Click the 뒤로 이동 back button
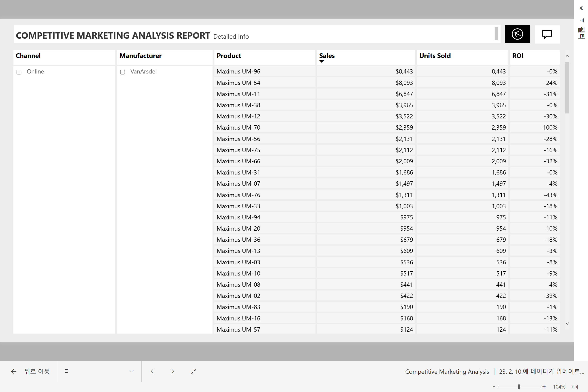The image size is (588, 392). coord(30,371)
